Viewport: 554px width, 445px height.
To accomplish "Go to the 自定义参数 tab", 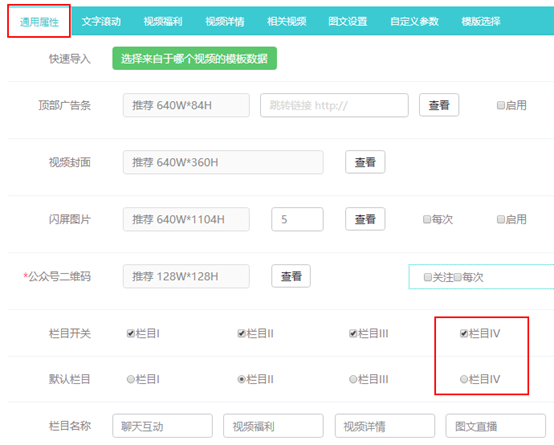I will tap(414, 22).
